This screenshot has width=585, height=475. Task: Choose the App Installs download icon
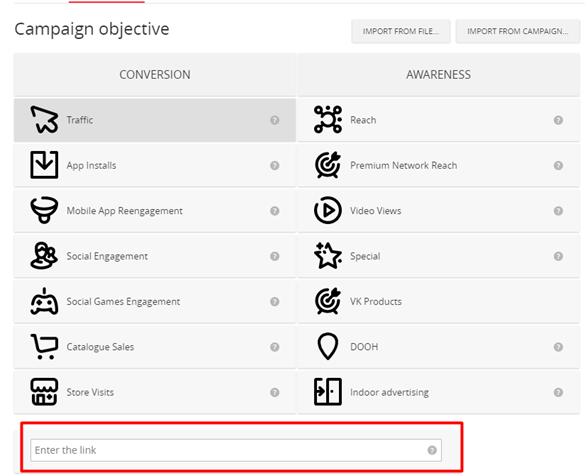point(44,165)
